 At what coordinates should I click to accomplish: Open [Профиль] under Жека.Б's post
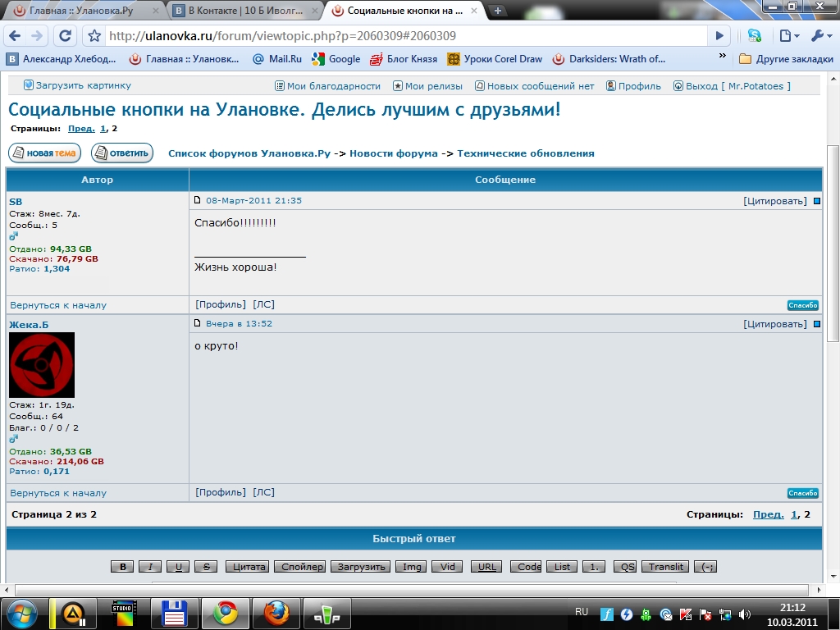pyautogui.click(x=221, y=492)
